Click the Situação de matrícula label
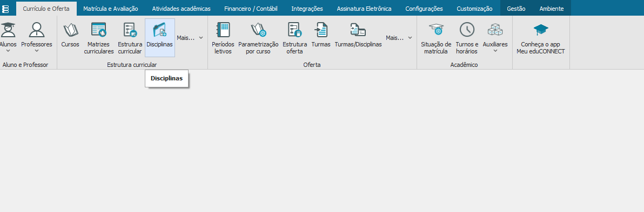 (436, 48)
